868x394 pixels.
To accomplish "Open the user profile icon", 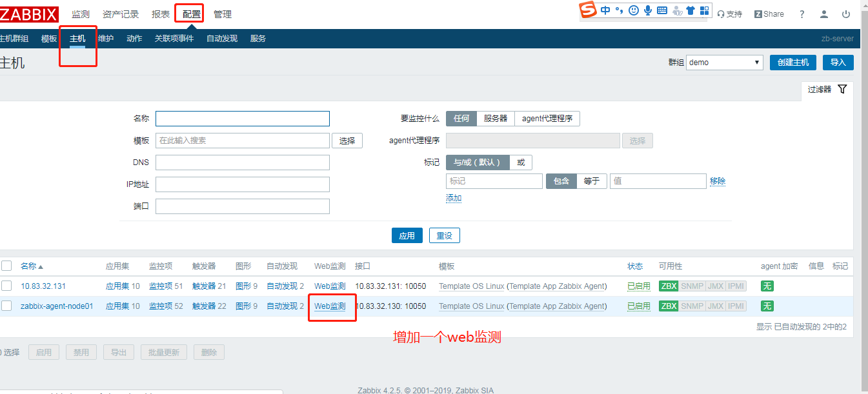I will click(824, 14).
